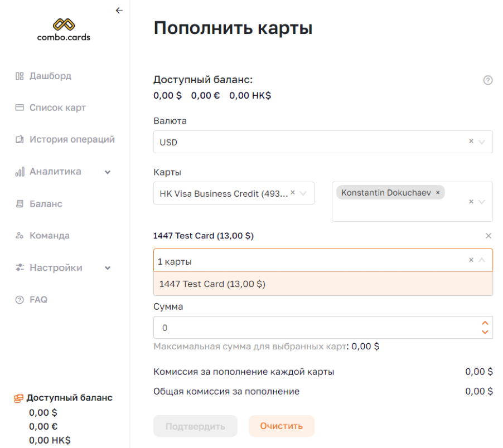Expand the Настройки submenu chevron

[108, 268]
